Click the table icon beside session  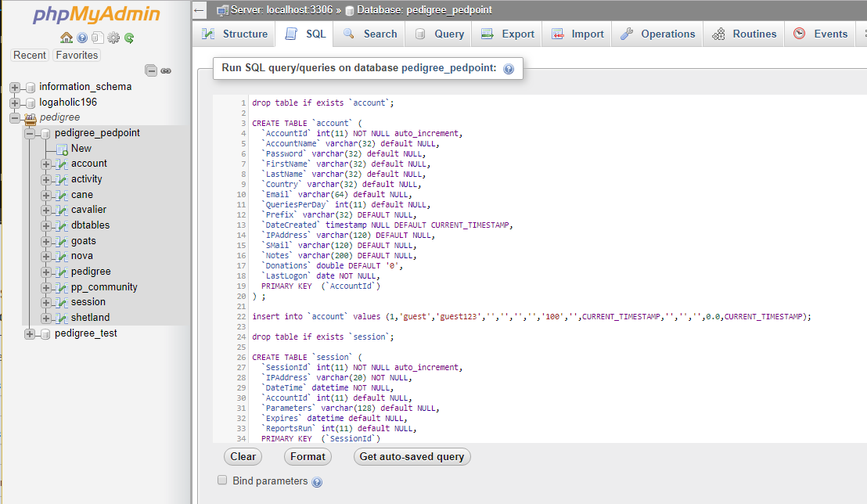(x=61, y=303)
